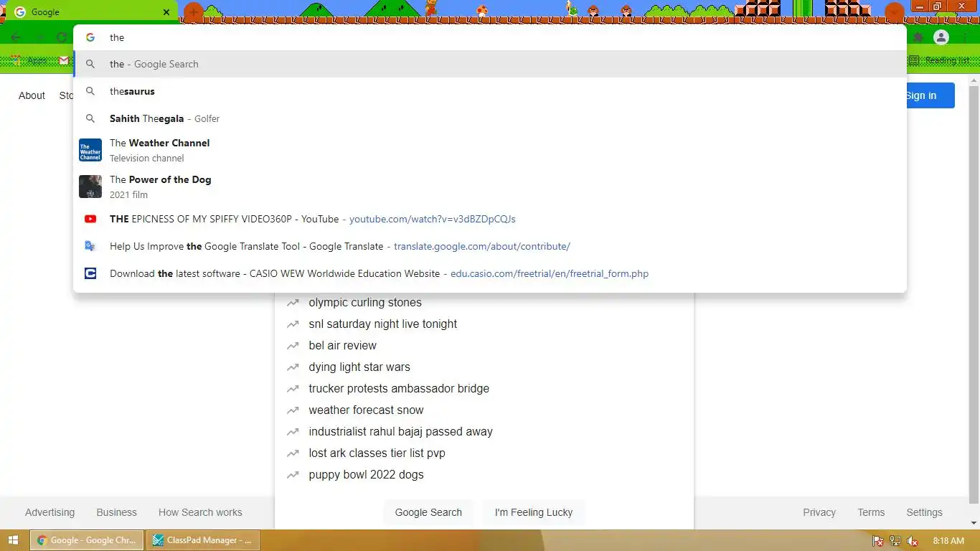
Task: Open the Google Translate contribute suggestion
Action: point(490,246)
